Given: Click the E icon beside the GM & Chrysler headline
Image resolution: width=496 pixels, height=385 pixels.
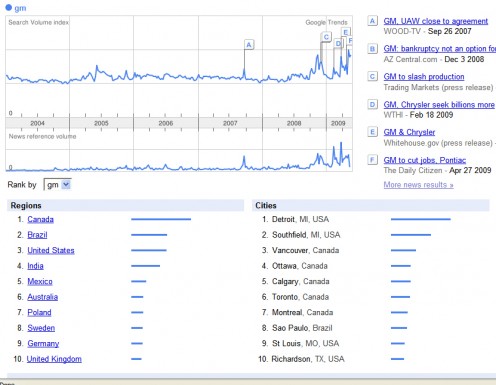Looking at the screenshot, I should [x=372, y=132].
